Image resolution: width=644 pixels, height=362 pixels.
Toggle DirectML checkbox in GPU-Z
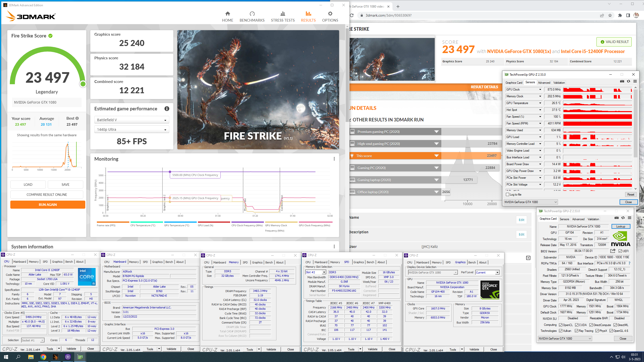615,325
